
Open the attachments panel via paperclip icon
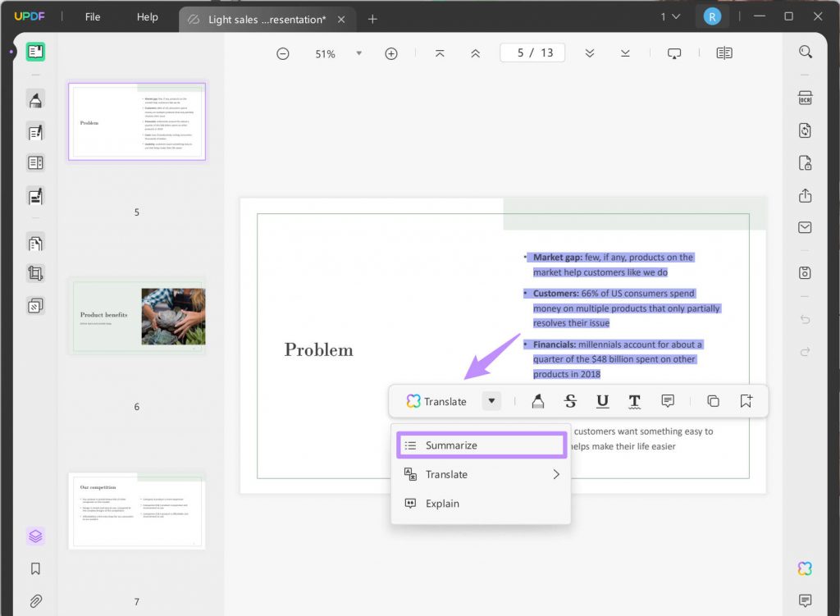click(34, 600)
